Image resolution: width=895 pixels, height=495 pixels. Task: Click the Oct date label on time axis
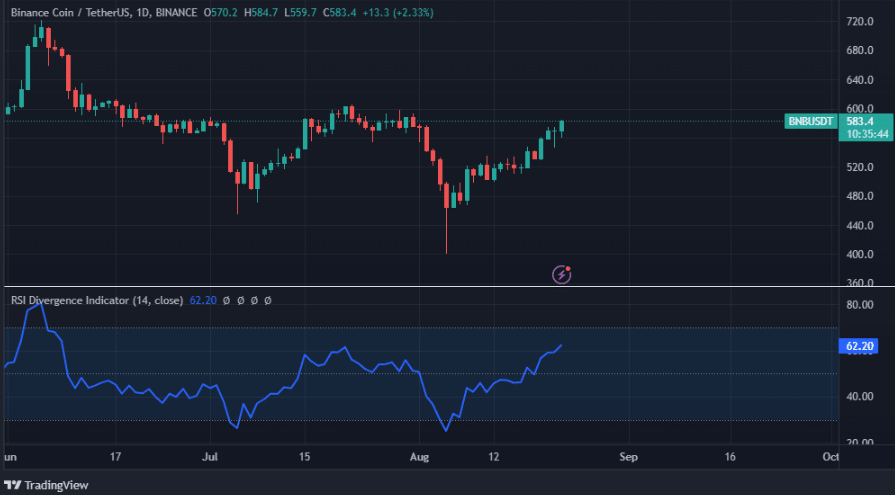[x=831, y=457]
